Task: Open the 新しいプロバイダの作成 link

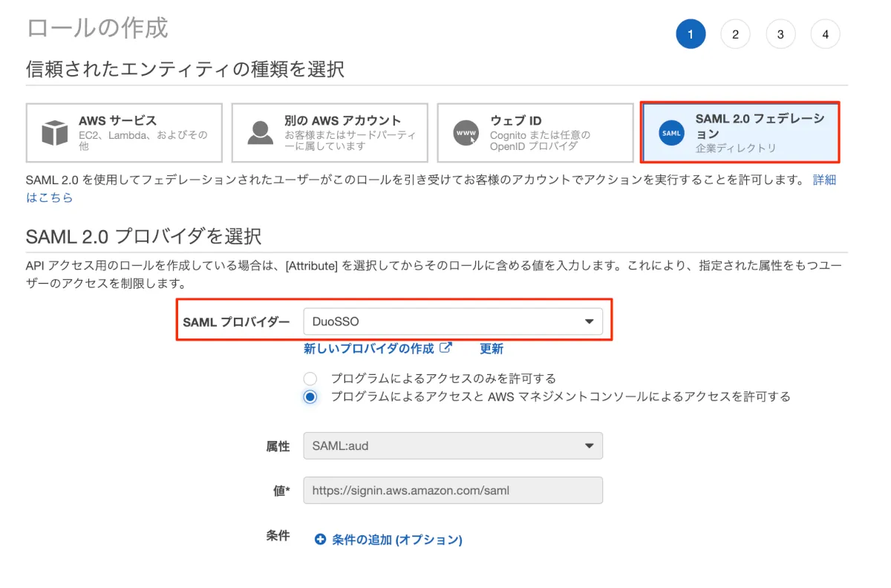Action: (368, 348)
